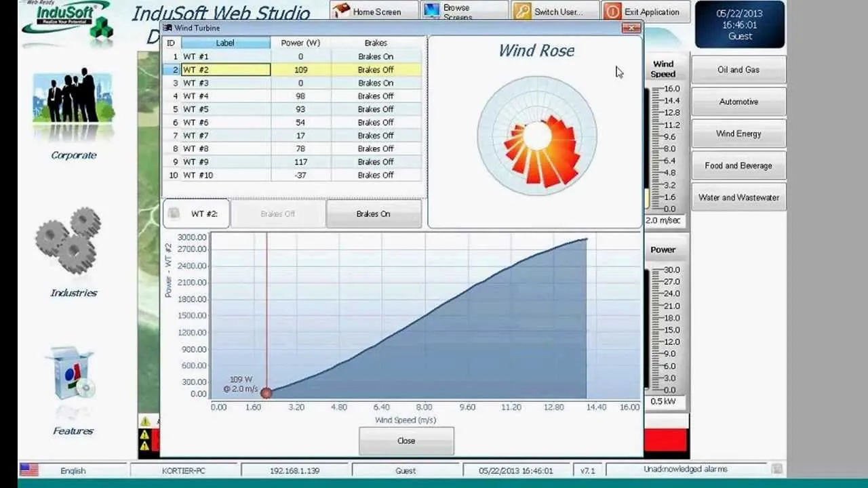Viewport: 868px width, 488px height.
Task: Click the Wind Turbine window title icon
Action: pyautogui.click(x=169, y=28)
